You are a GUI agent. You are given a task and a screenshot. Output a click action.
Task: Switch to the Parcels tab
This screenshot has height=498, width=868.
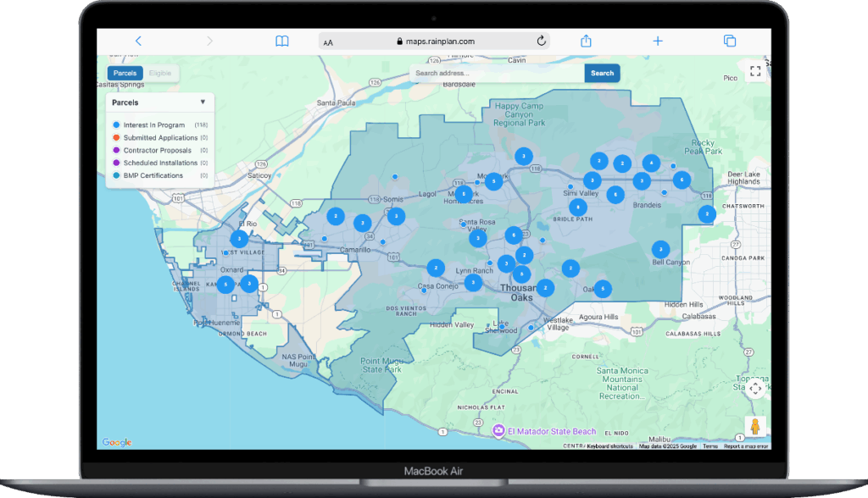[x=125, y=74]
